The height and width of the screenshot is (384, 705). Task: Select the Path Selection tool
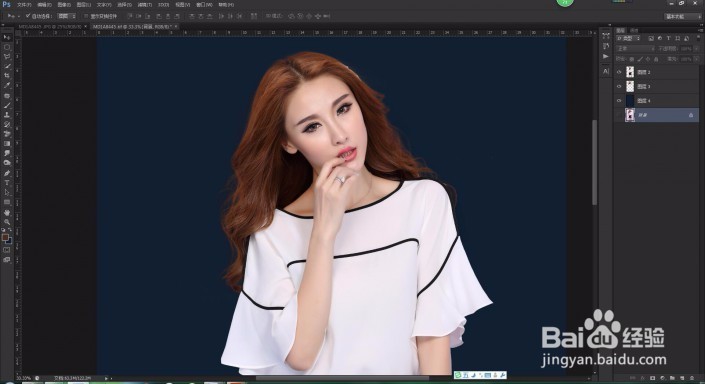tap(7, 192)
